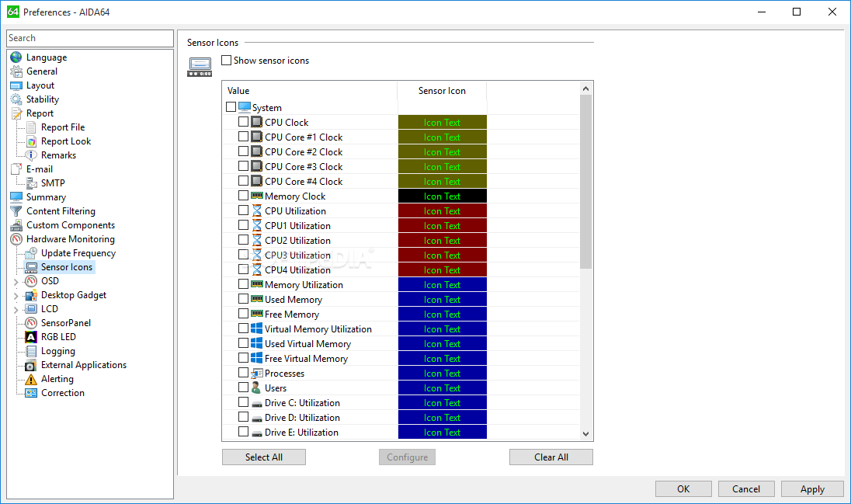Open the E-mail preferences page

[x=40, y=169]
